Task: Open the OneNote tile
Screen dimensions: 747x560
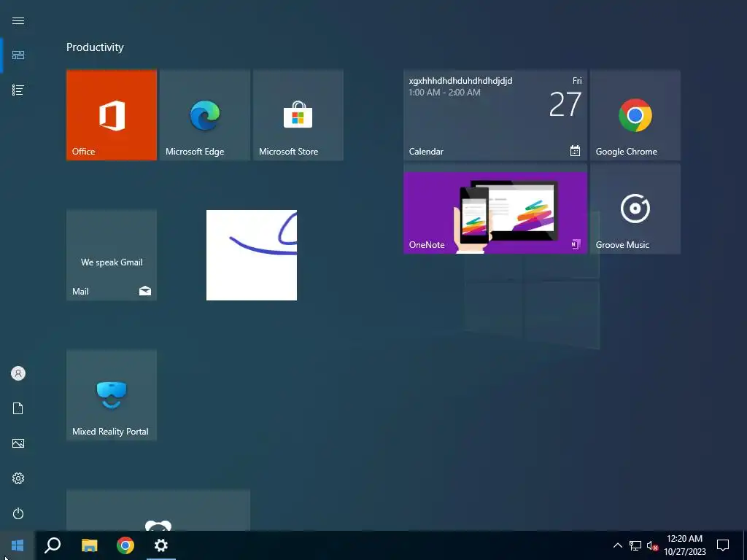Action: [x=495, y=209]
